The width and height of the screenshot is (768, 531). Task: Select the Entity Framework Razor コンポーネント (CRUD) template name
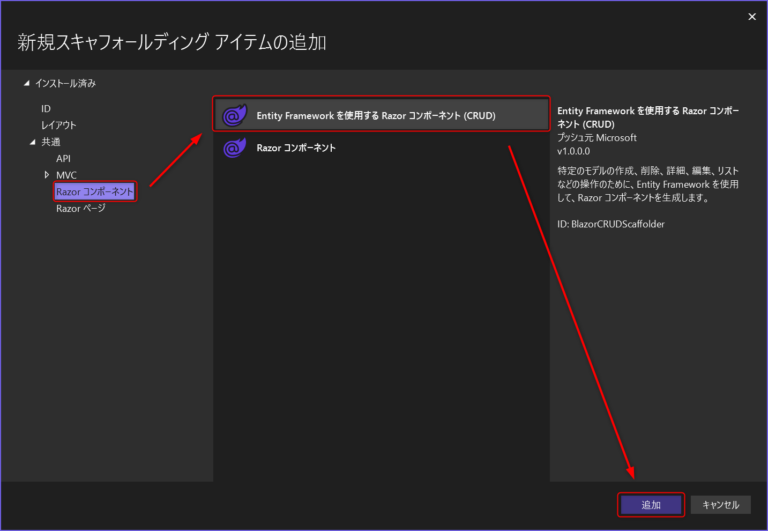pos(376,115)
